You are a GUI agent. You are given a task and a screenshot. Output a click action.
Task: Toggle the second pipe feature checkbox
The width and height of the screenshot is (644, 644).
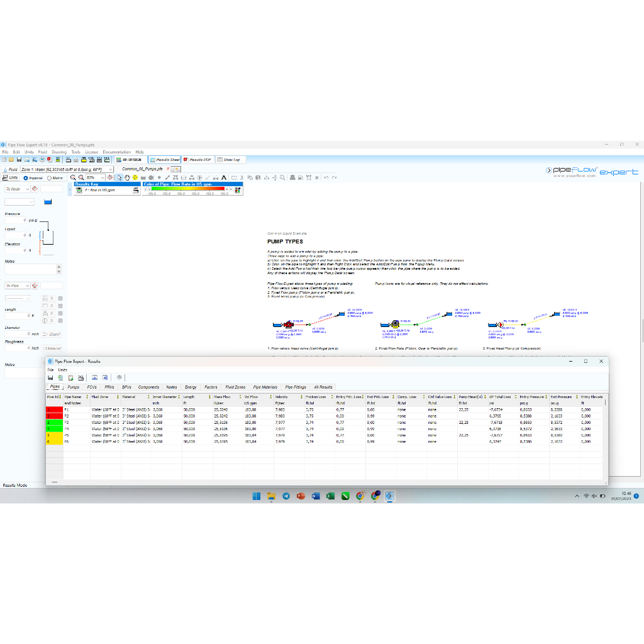60,306
